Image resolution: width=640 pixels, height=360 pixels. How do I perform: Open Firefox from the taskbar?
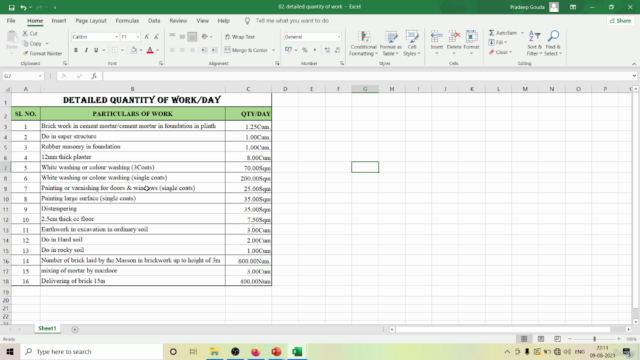256,351
